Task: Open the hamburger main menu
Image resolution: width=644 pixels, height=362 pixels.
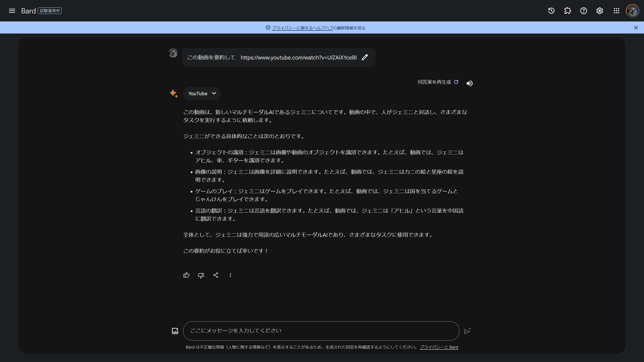Action: tap(12, 11)
